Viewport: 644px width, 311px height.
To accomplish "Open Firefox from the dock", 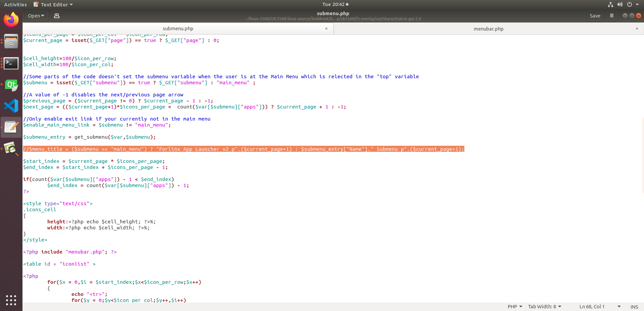I will [11, 20].
